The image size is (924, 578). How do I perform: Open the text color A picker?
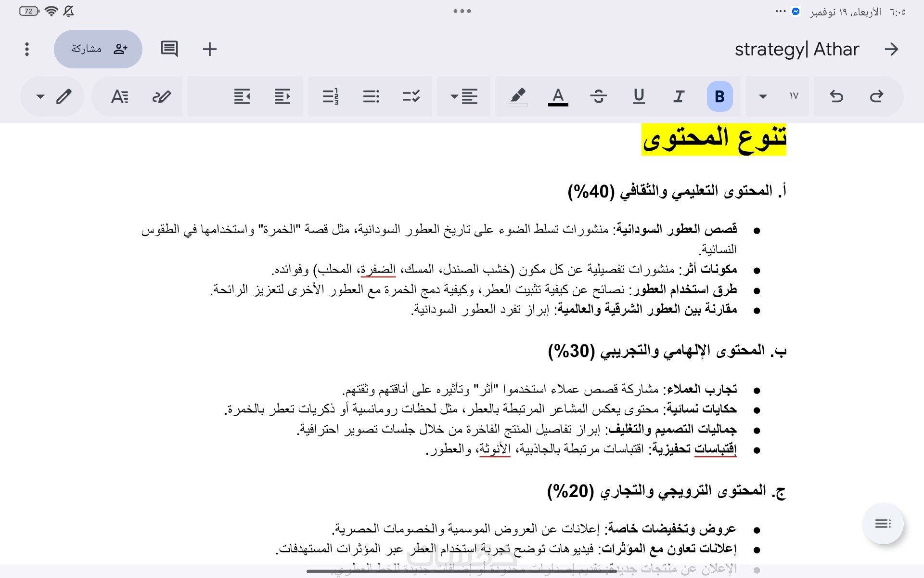click(x=558, y=96)
